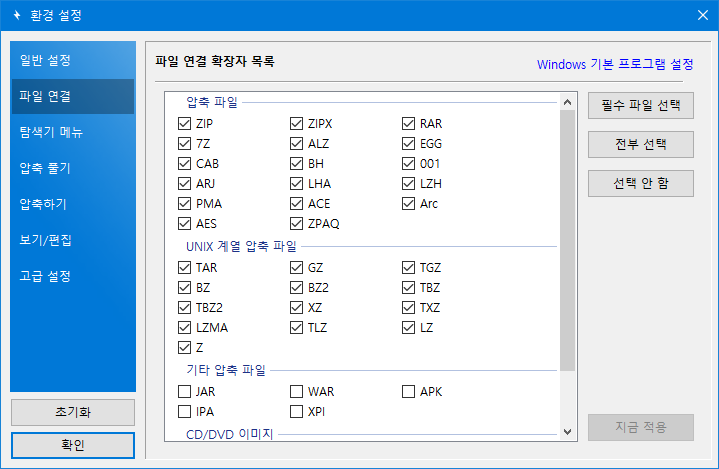Image resolution: width=719 pixels, height=469 pixels.
Task: Check the WAR checkbox
Action: click(296, 392)
